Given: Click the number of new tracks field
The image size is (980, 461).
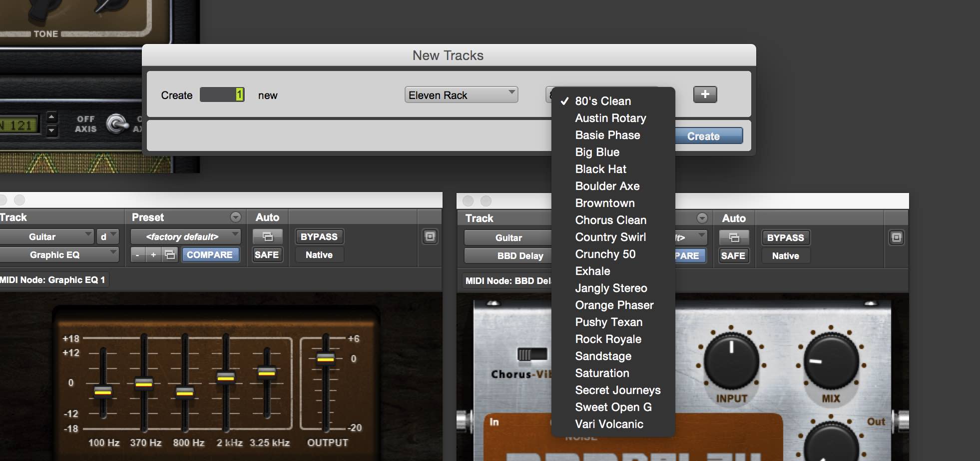Looking at the screenshot, I should tap(222, 94).
